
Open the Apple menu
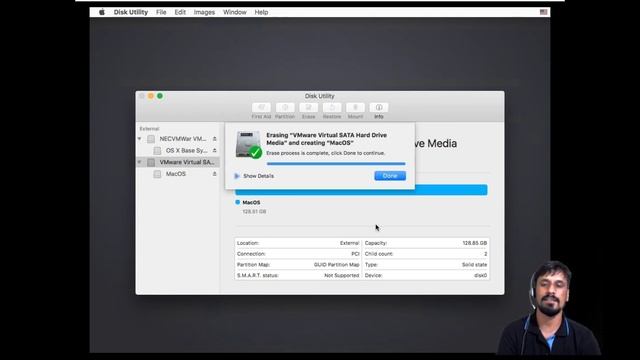[102, 12]
